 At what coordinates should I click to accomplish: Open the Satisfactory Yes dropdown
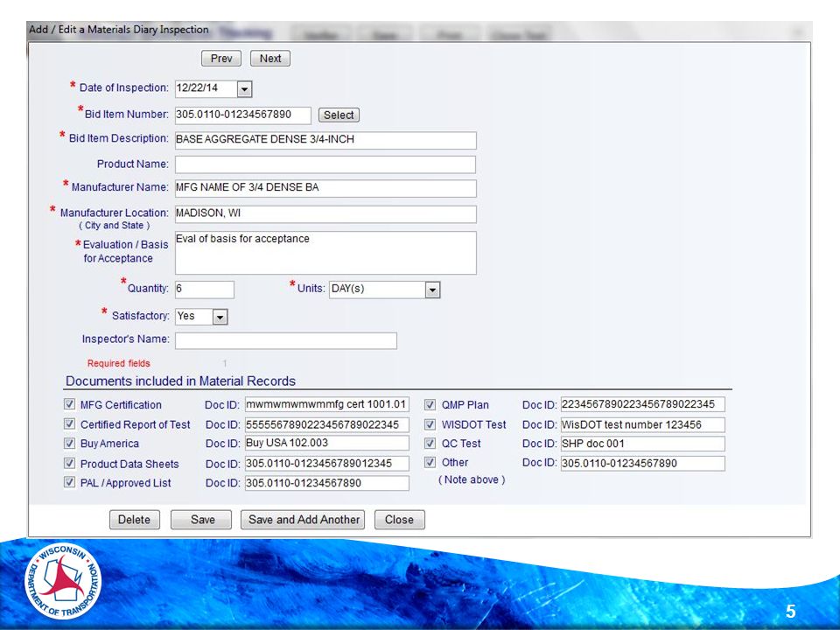click(220, 317)
